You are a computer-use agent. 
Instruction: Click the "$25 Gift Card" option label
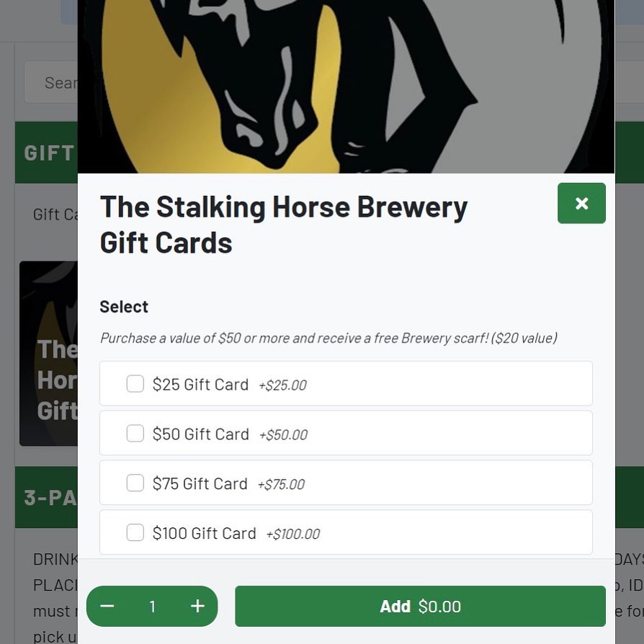tap(200, 385)
